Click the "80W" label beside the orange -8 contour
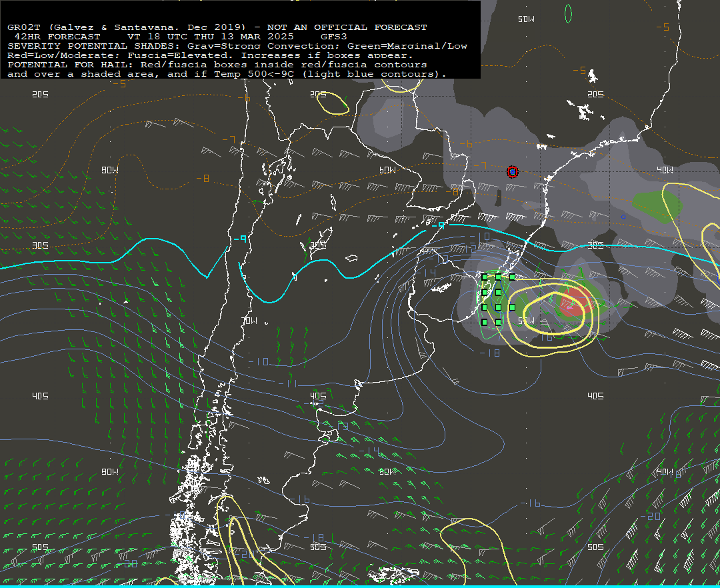Image resolution: width=720 pixels, height=588 pixels. 110,170
